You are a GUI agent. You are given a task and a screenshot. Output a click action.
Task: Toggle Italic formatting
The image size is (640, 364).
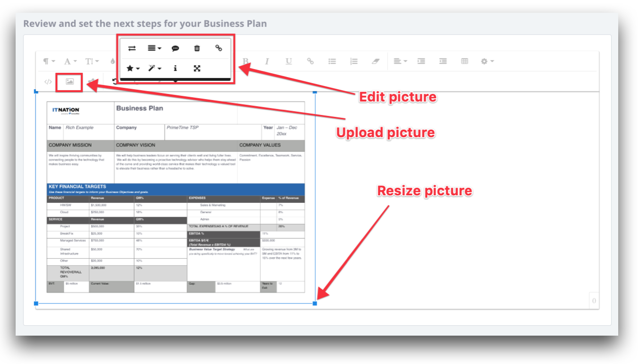[267, 61]
